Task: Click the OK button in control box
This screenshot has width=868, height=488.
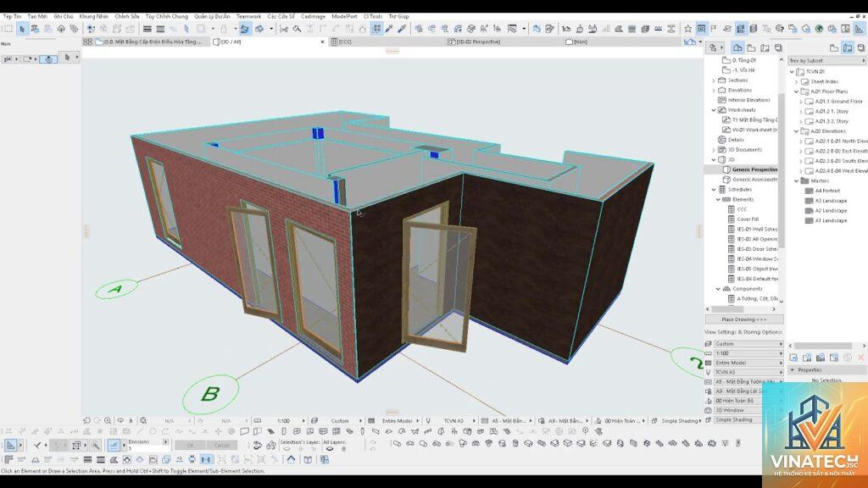Action: coord(190,446)
